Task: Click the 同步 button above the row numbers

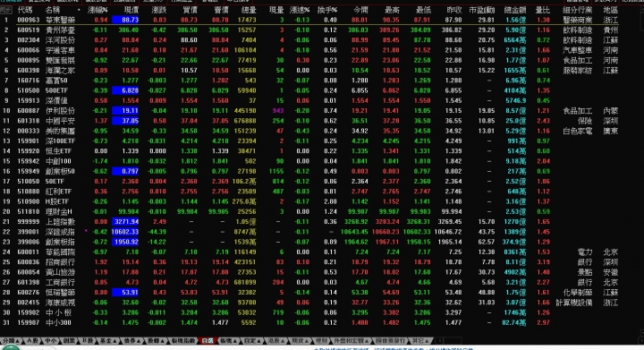Action: (5, 10)
